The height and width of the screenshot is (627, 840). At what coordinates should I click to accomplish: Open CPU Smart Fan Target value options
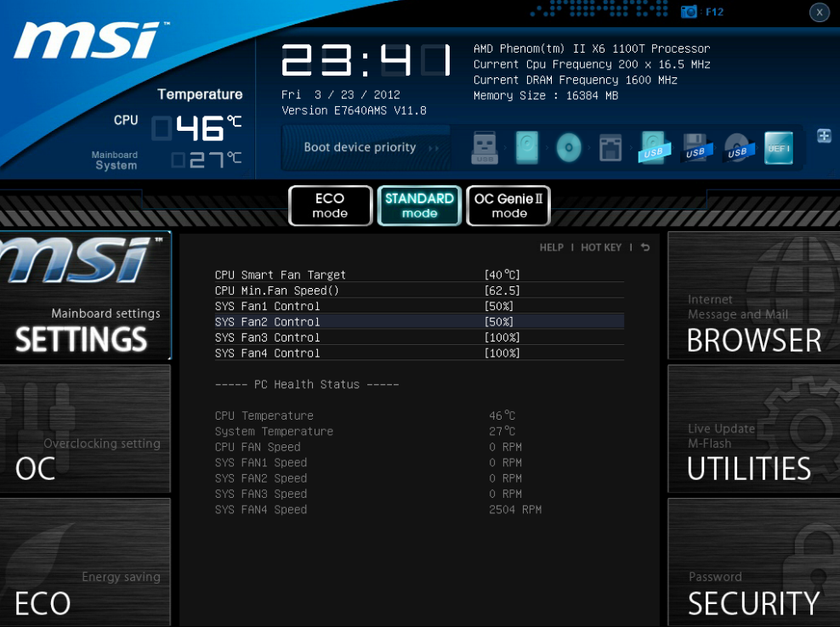pos(502,275)
